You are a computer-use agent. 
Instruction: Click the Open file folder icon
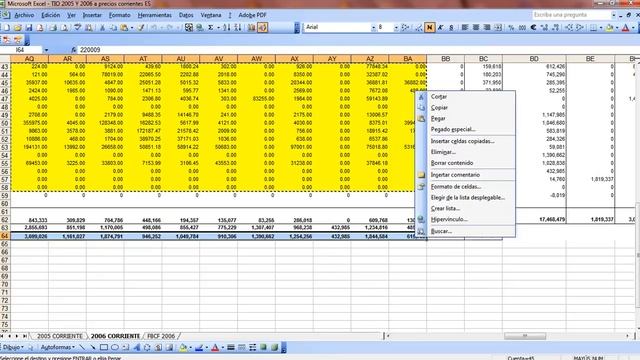click(18, 27)
